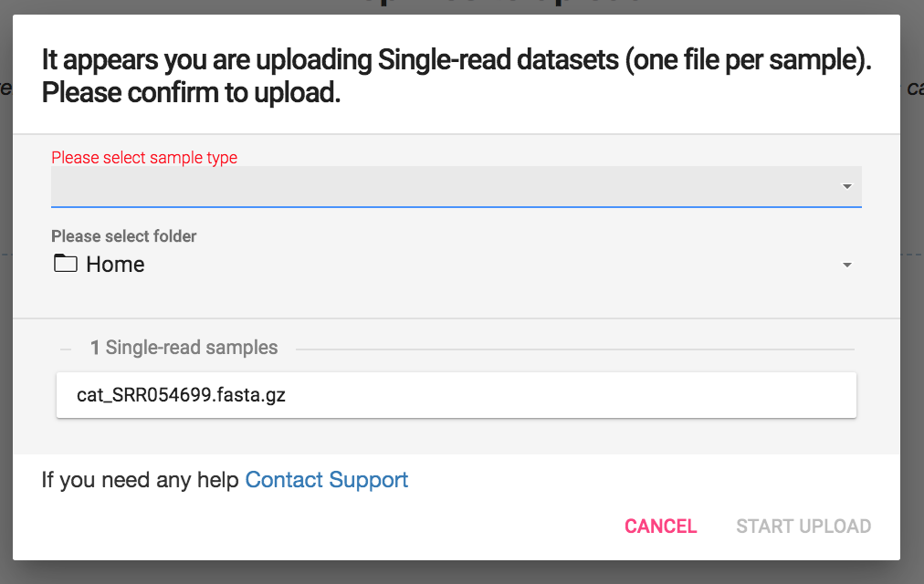Open the folder selection dropdown
Image resolution: width=924 pixels, height=584 pixels.
tap(457, 265)
